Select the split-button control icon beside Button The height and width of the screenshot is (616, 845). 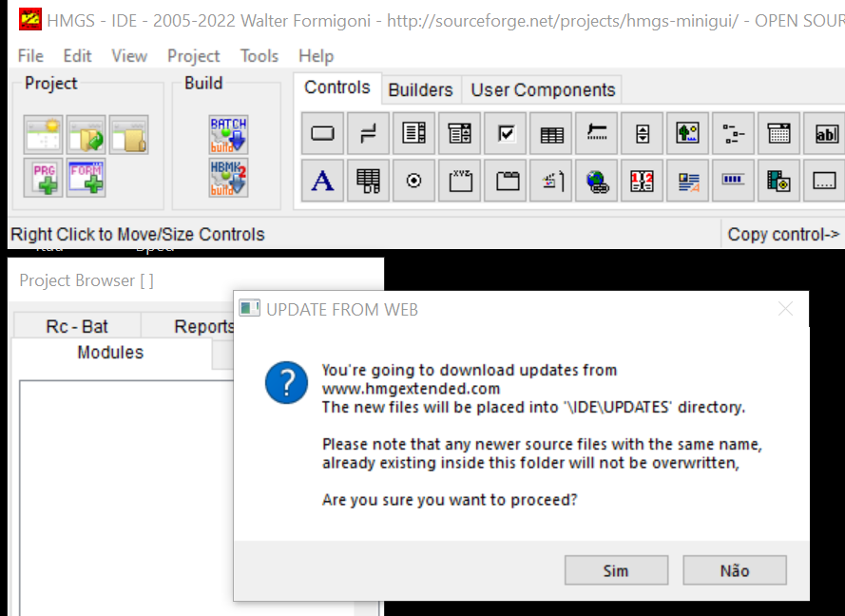tap(368, 133)
